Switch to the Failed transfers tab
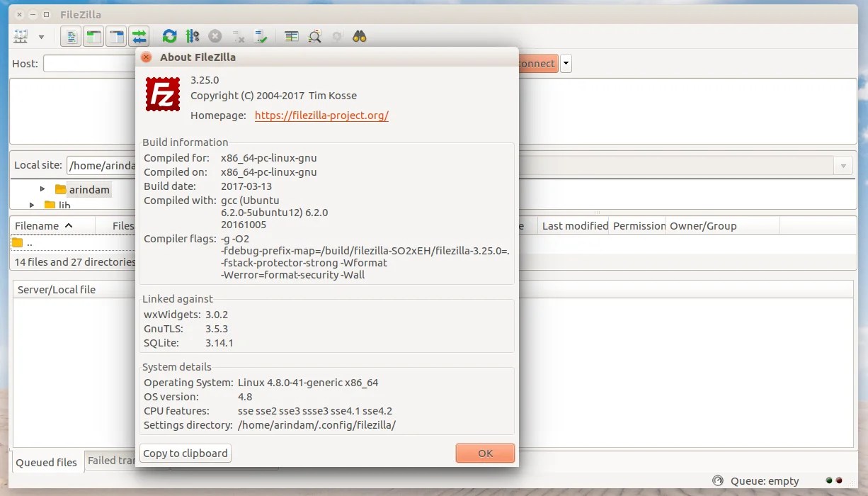 110,460
